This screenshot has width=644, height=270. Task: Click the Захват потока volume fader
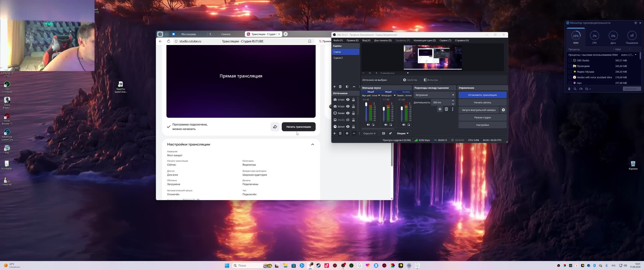pos(402,108)
